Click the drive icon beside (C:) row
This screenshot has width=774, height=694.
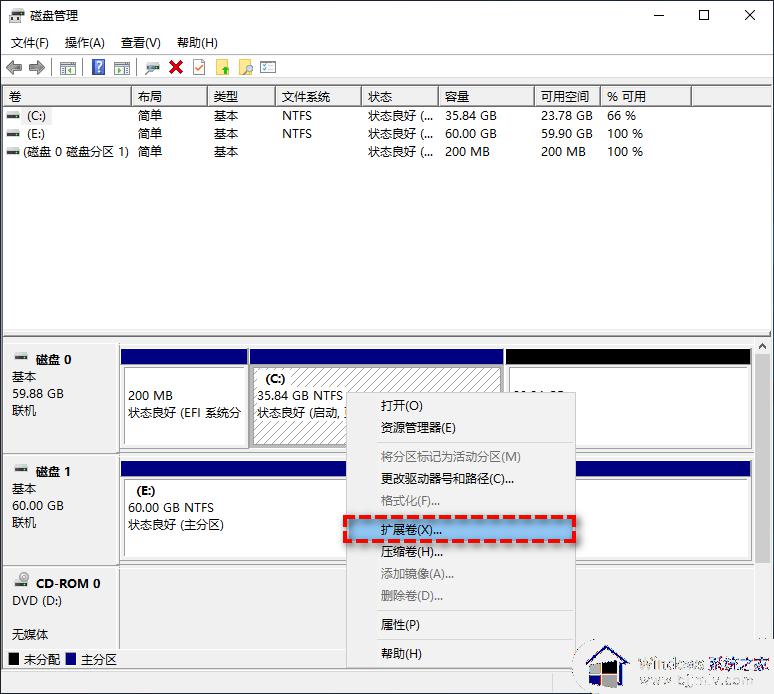[x=13, y=116]
